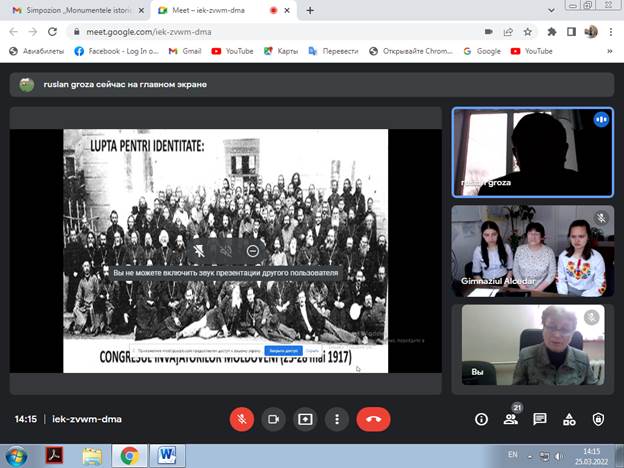Open a new browser tab
This screenshot has width=624, height=468.
click(310, 10)
